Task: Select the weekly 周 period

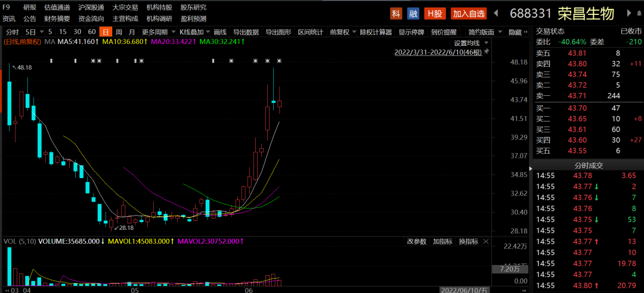Action: tap(119, 32)
